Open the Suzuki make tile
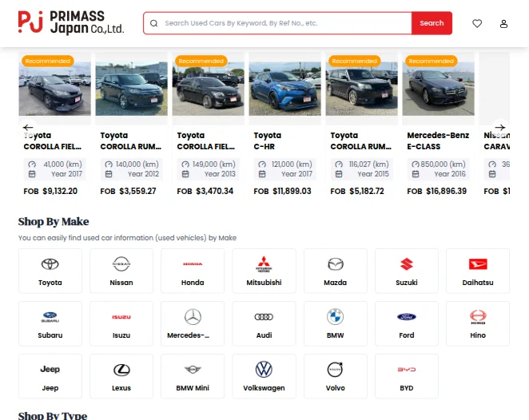Image resolution: width=529 pixels, height=420 pixels. 406,271
